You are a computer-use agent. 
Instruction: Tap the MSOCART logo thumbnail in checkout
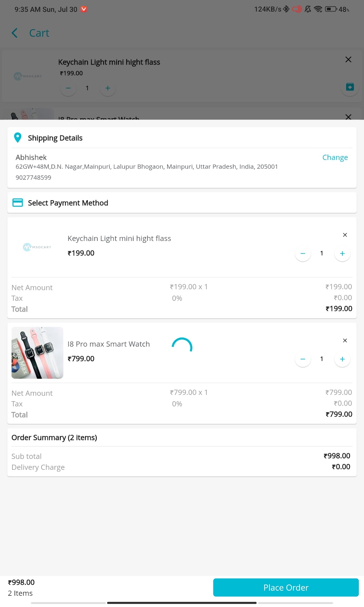(x=37, y=247)
